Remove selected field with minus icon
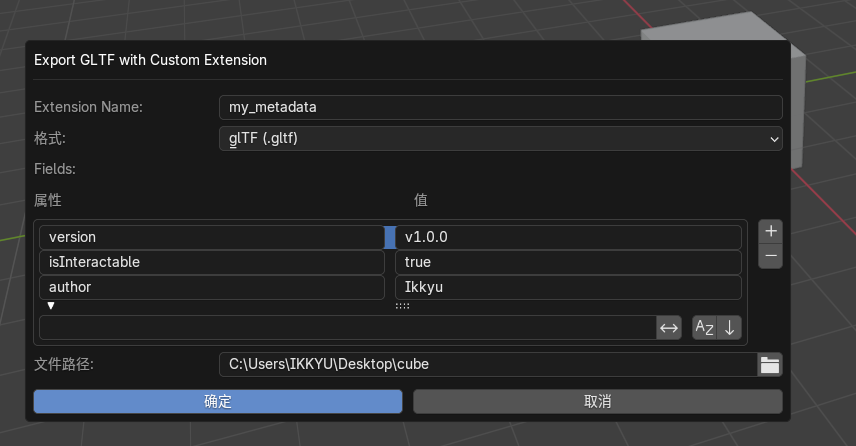This screenshot has width=856, height=446. coord(770,256)
